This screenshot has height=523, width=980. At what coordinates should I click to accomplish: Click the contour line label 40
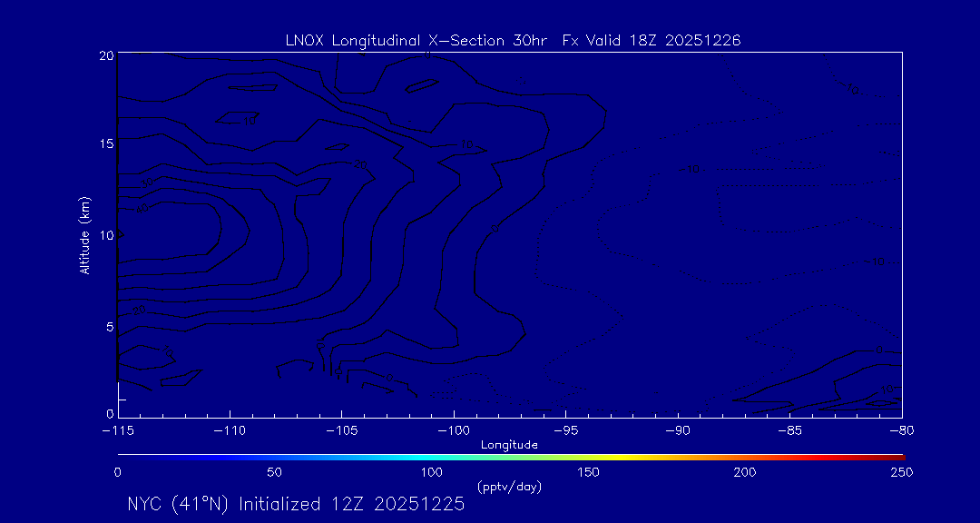tap(142, 209)
